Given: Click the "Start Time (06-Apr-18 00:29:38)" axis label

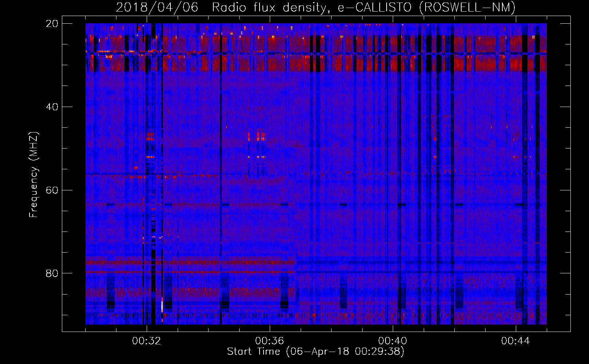Looking at the screenshot, I should coord(316,352).
